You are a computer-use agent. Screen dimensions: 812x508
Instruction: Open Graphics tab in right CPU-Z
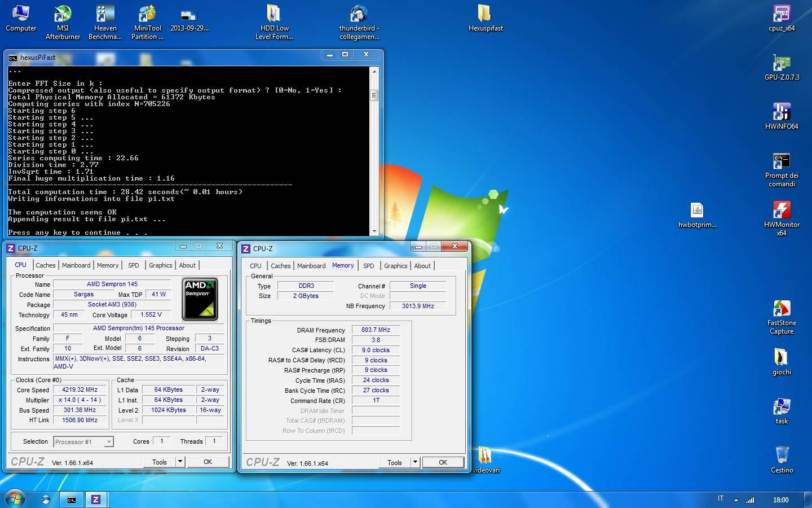click(396, 266)
